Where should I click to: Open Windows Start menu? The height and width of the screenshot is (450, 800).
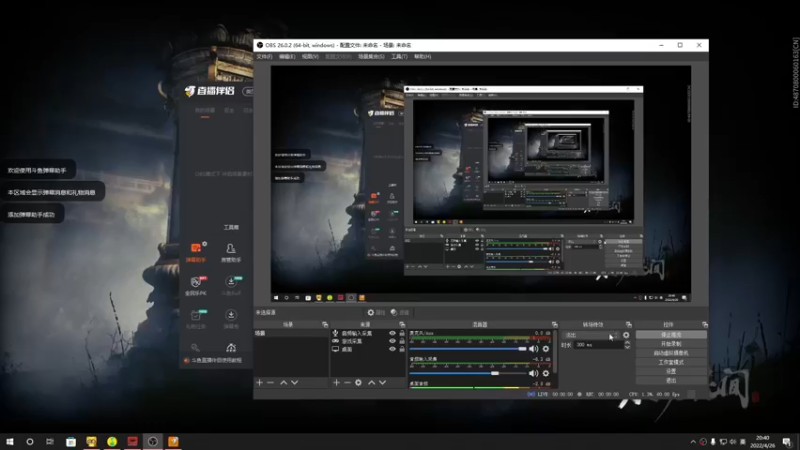(x=10, y=441)
